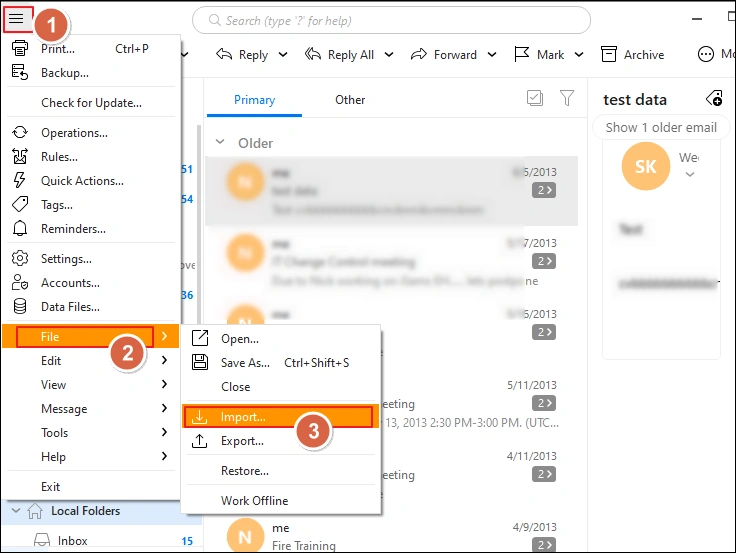Click the Save As floppy disk icon

(x=200, y=362)
